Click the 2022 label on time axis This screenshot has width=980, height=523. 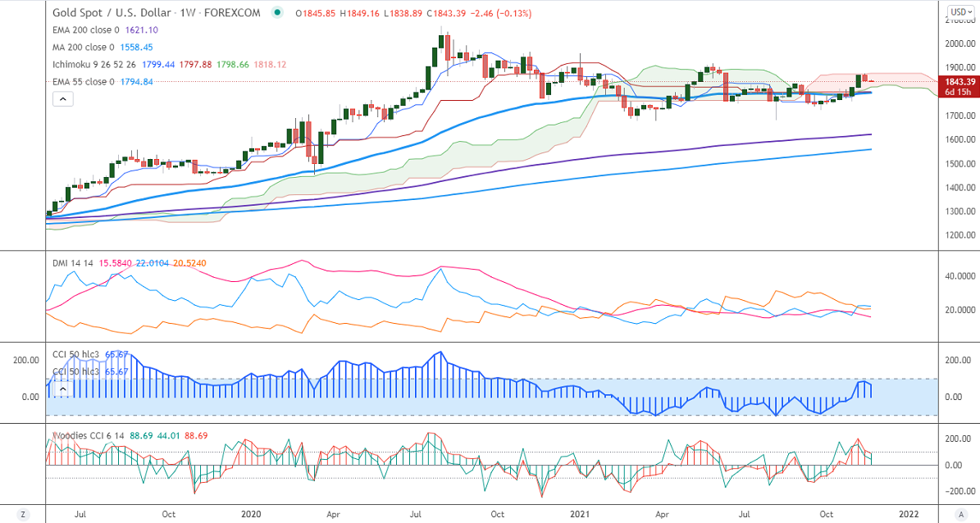[909, 514]
